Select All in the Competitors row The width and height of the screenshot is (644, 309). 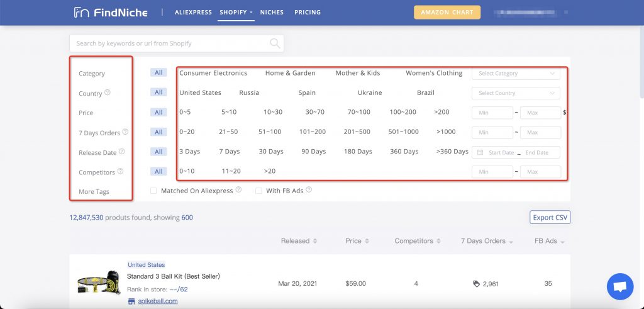point(158,171)
